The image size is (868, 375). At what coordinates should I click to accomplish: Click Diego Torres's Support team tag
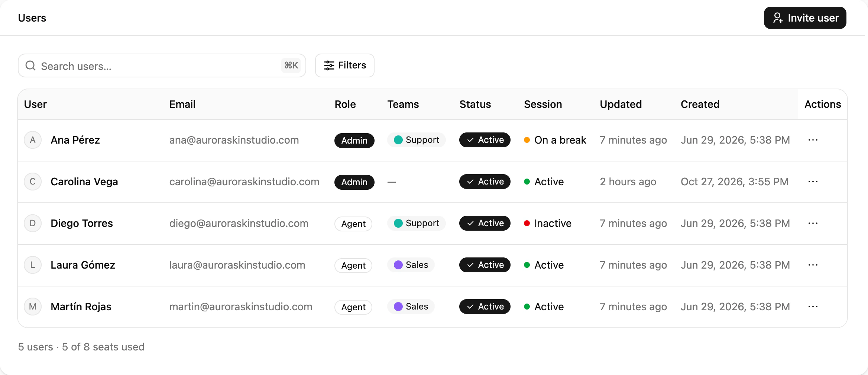[x=416, y=223]
